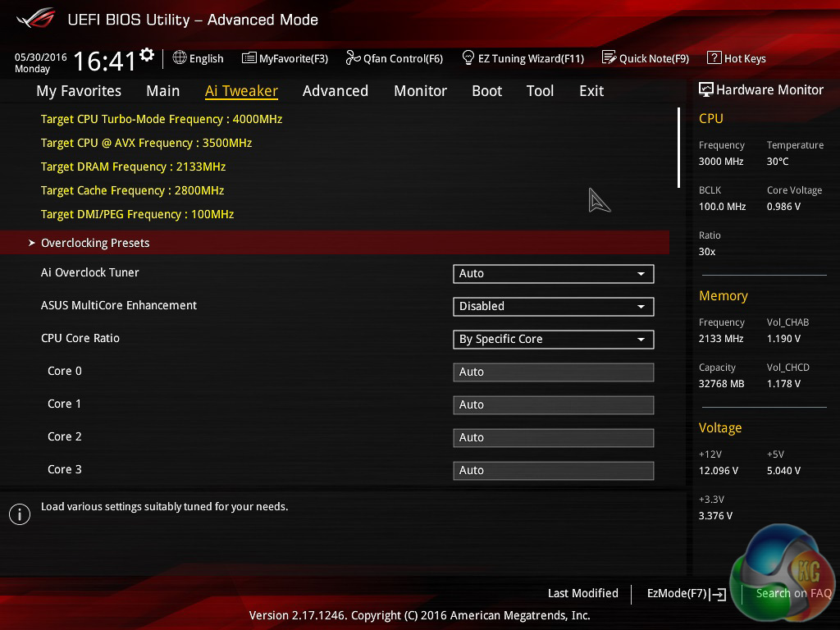Open the My Favorites tab
The height and width of the screenshot is (630, 840).
tap(79, 91)
